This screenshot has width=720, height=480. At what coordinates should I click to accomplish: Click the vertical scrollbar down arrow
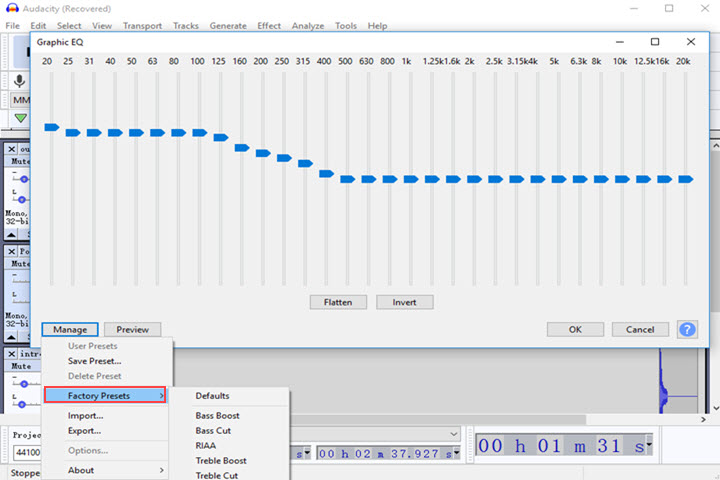point(715,408)
